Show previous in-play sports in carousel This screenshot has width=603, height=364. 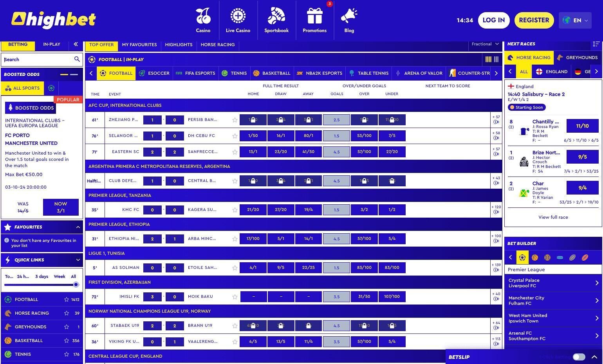pyautogui.click(x=91, y=73)
